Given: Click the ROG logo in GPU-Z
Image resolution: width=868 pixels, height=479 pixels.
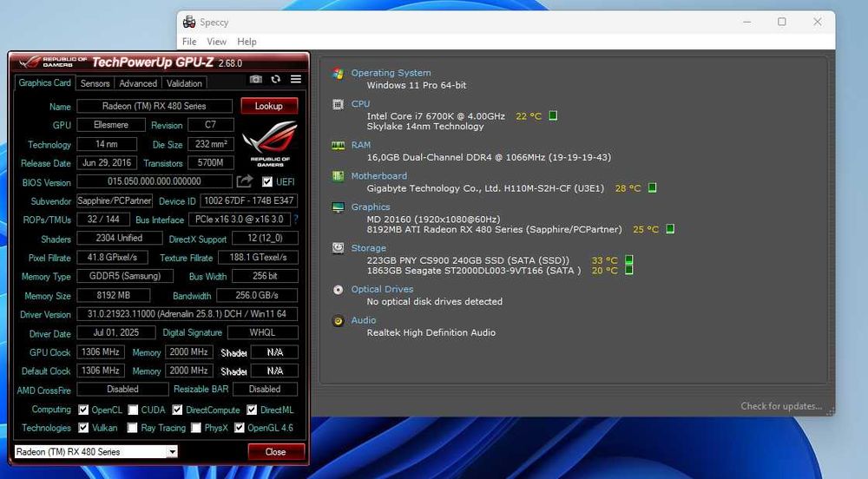Looking at the screenshot, I should [270, 145].
